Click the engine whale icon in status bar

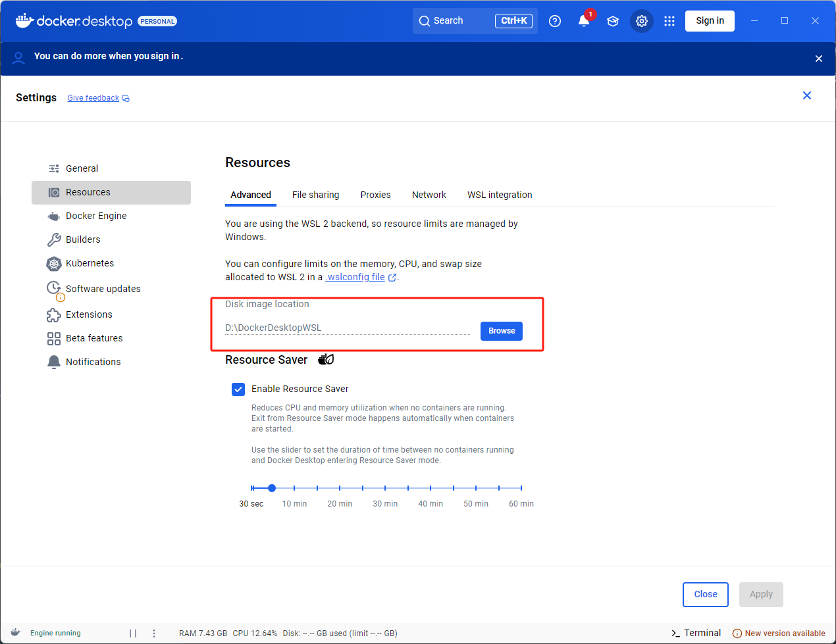coord(15,633)
